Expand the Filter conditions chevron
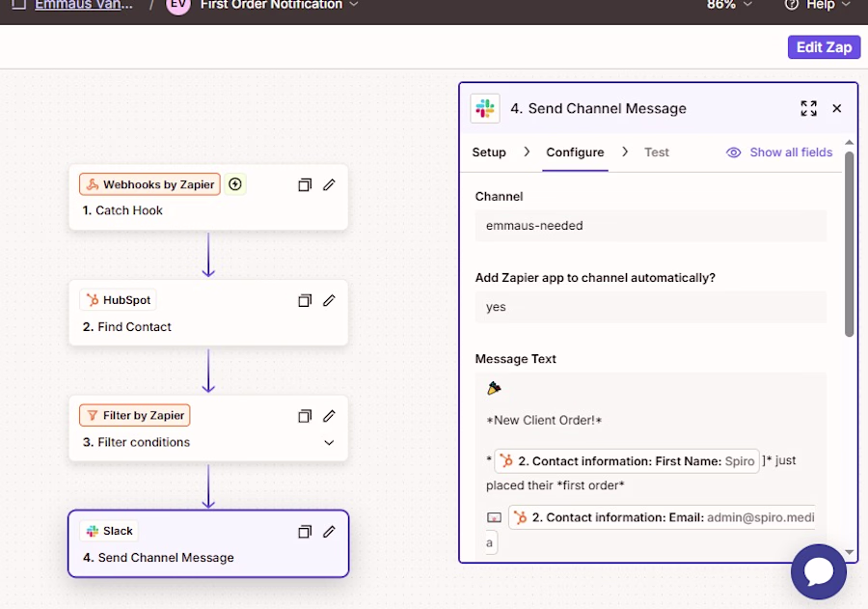The width and height of the screenshot is (868, 609). [x=329, y=443]
